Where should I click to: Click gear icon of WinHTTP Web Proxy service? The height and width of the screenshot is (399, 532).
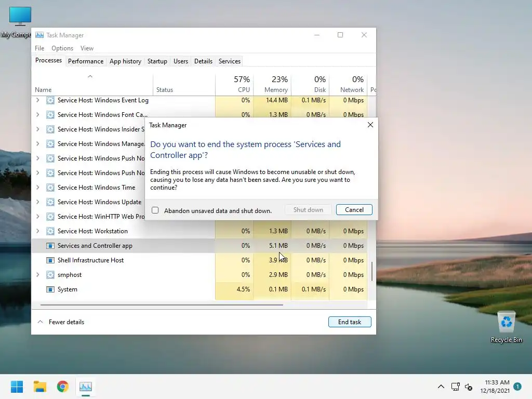click(x=50, y=217)
